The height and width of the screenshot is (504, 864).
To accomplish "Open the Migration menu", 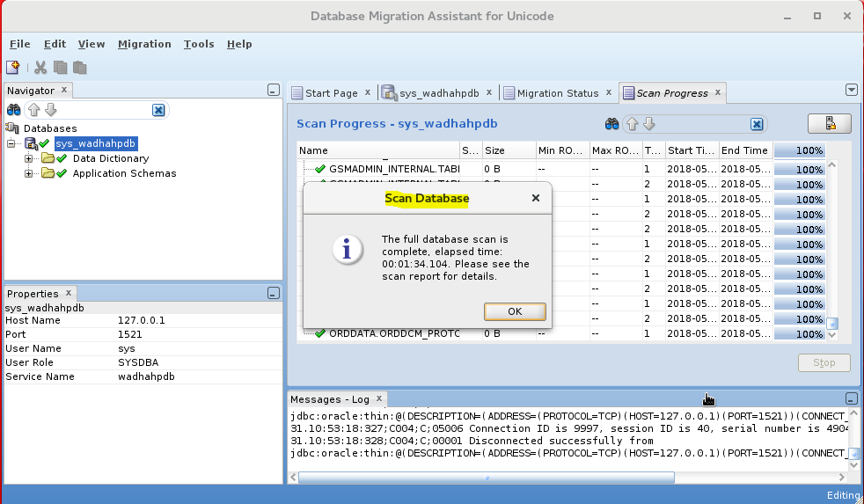I will (144, 44).
